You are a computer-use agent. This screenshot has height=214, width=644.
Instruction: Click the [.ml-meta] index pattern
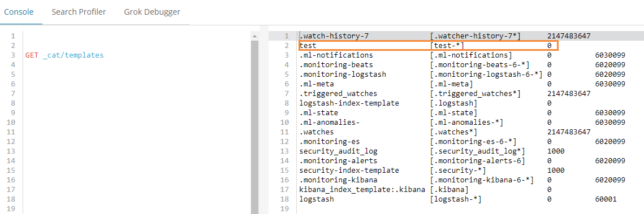[x=451, y=84]
